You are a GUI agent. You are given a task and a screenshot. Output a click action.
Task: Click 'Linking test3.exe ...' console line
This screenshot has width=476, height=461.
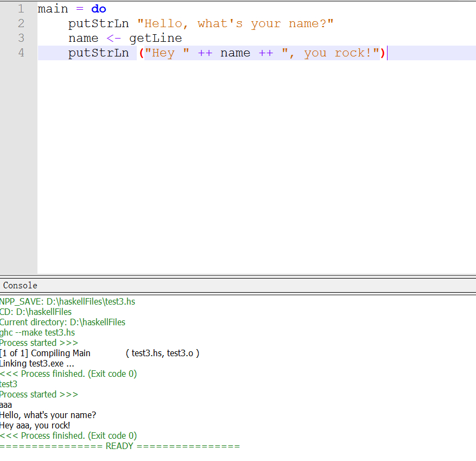tap(37, 363)
